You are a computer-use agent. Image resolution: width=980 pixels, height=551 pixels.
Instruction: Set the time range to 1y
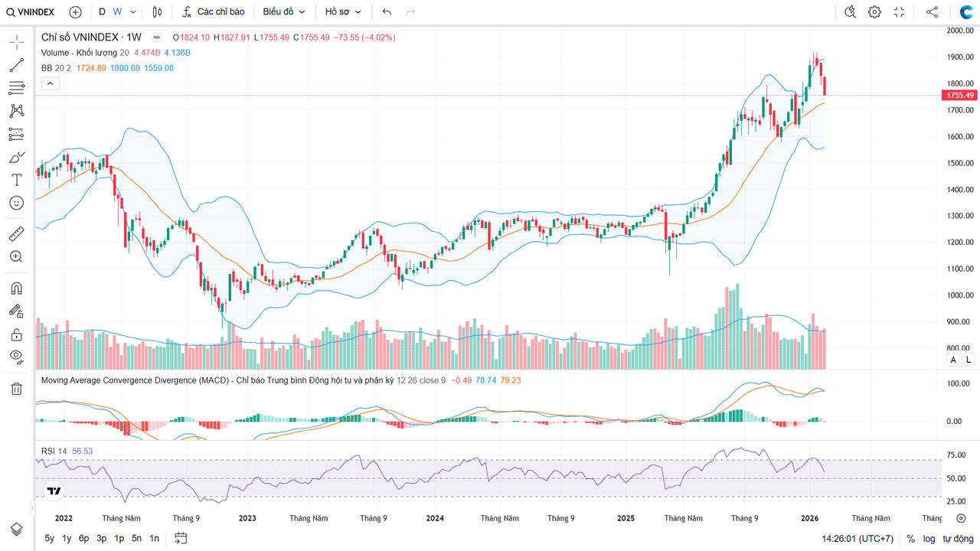[67, 538]
